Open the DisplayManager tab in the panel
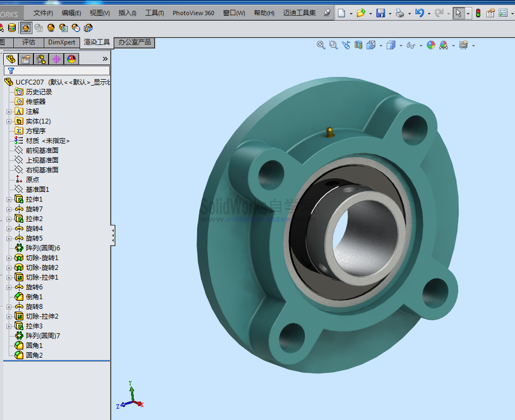 [71, 59]
